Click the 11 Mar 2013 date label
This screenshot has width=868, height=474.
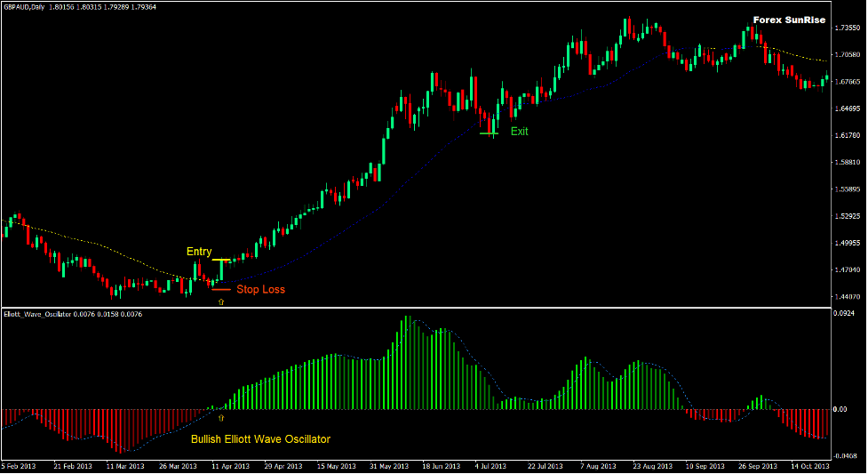pyautogui.click(x=125, y=467)
